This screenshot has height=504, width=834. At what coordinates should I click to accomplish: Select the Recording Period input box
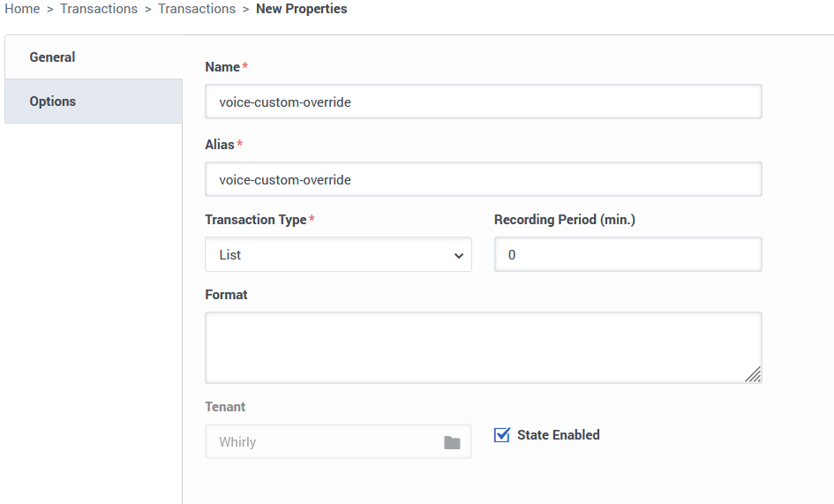point(627,255)
